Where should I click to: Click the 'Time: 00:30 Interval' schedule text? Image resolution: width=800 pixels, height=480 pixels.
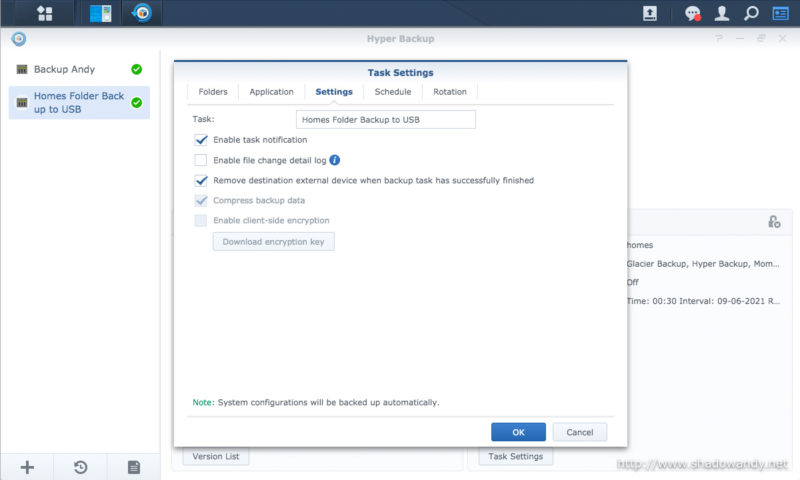click(x=703, y=301)
